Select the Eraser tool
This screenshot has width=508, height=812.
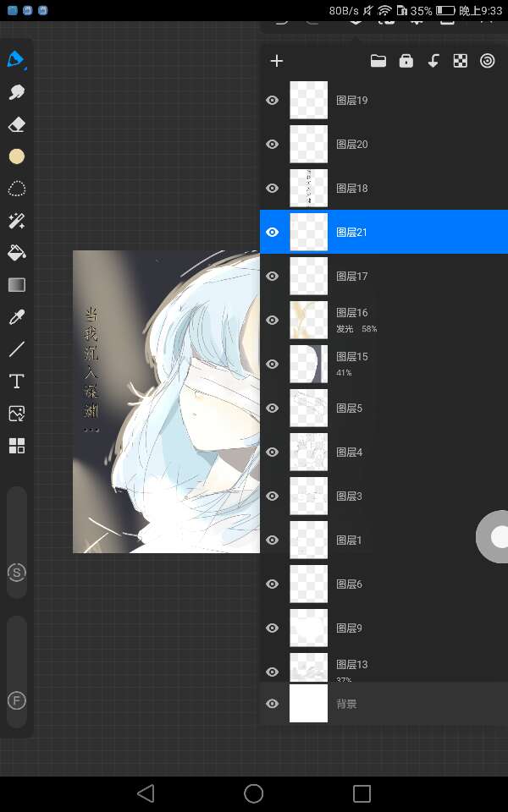(x=16, y=124)
